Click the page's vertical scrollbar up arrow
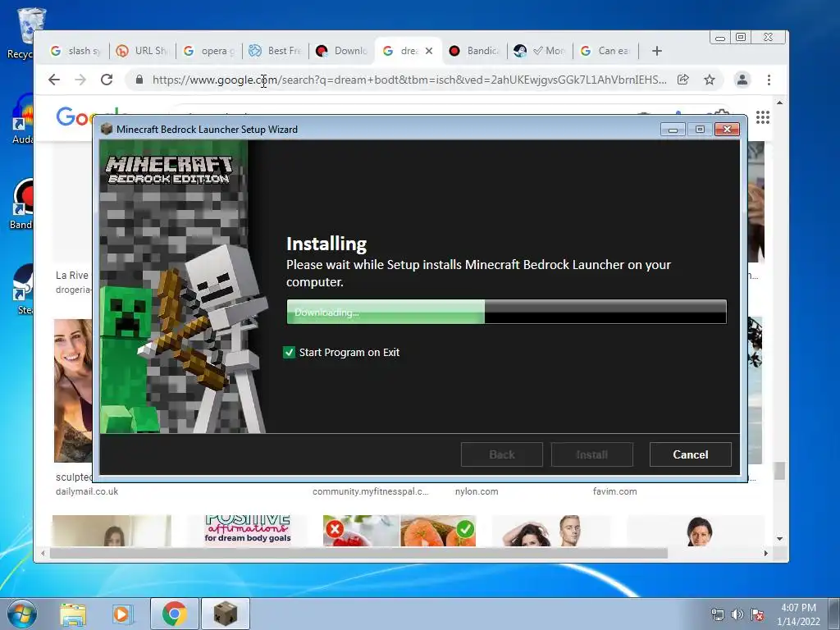Screen dimensions: 840x630 click(779, 103)
